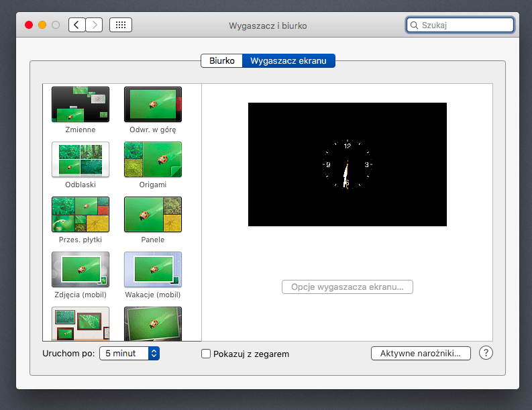Screen dimensions: 532x410
Task: Click the show all preferences grid icon
Action: 121,25
